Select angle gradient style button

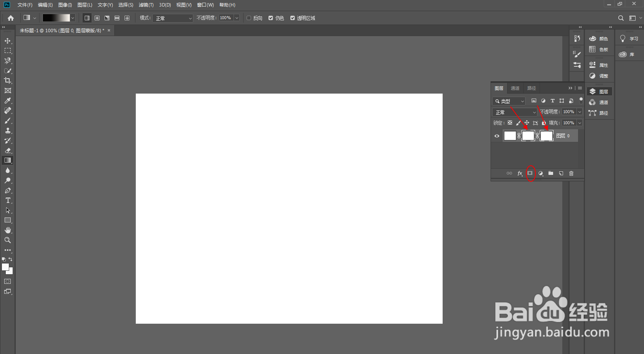[107, 18]
